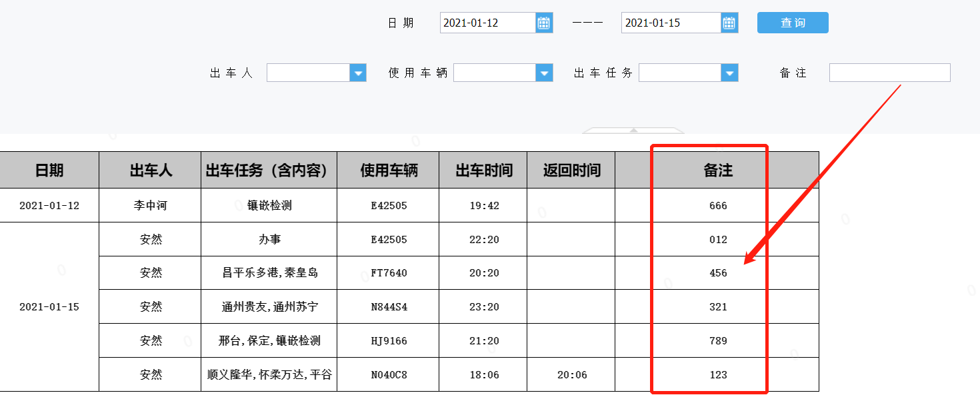Select the date cell 2021-01-12 in the table
The image size is (980, 395).
(49, 205)
